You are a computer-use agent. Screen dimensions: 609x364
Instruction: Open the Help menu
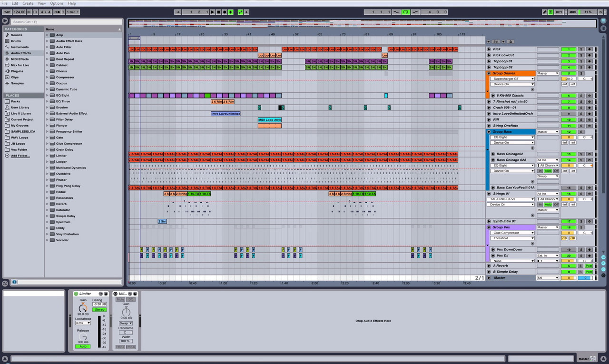click(72, 3)
